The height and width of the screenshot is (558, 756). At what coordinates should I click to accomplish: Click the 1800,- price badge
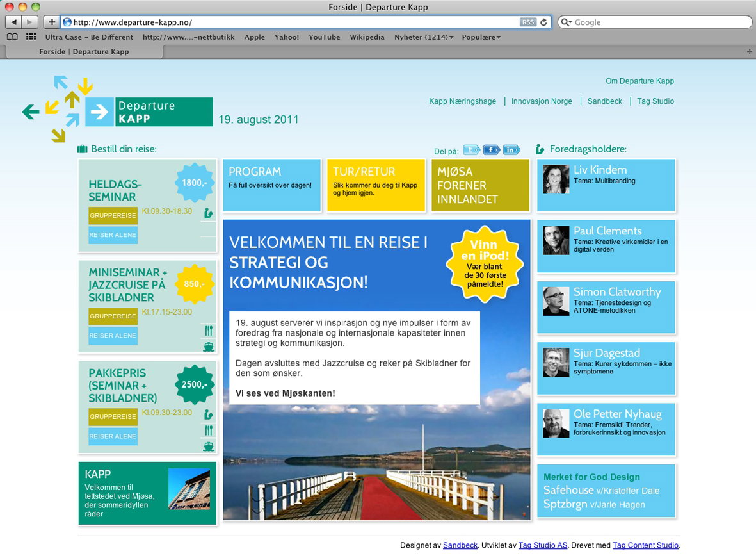pyautogui.click(x=194, y=183)
